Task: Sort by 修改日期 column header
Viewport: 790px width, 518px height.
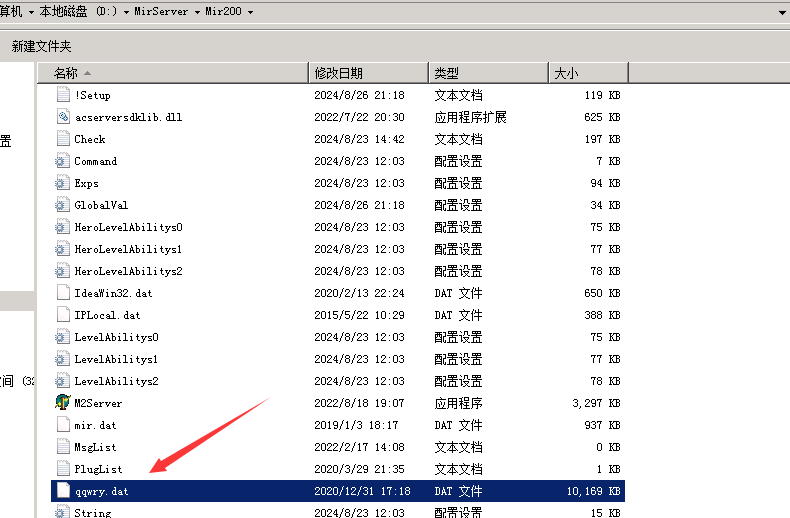Action: tap(368, 73)
